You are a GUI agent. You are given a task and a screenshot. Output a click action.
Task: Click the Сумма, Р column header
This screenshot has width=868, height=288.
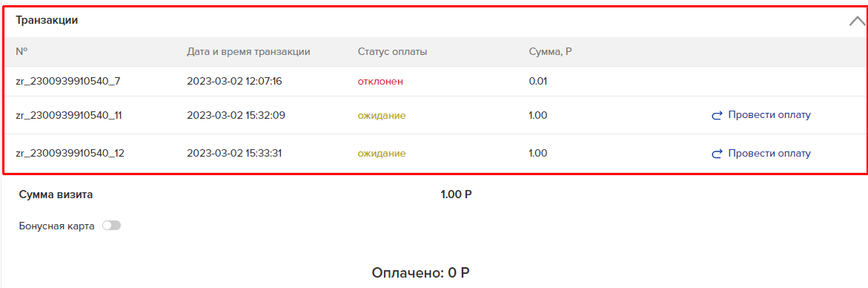(x=550, y=52)
